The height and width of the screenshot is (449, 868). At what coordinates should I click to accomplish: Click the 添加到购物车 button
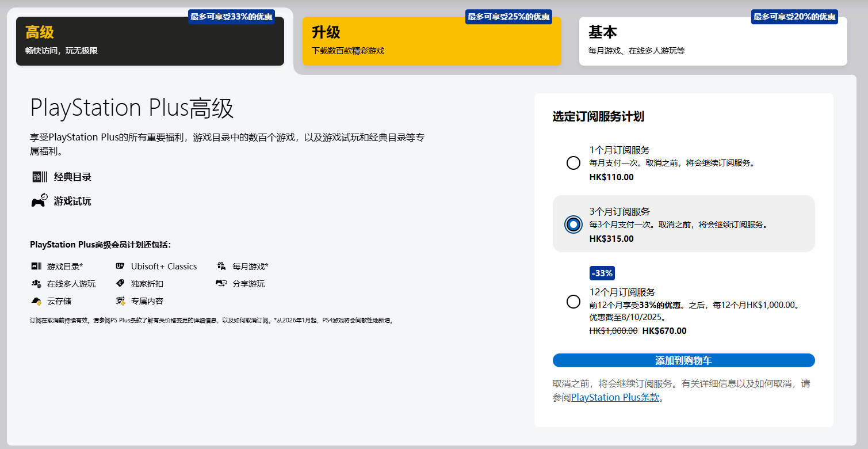coord(683,360)
